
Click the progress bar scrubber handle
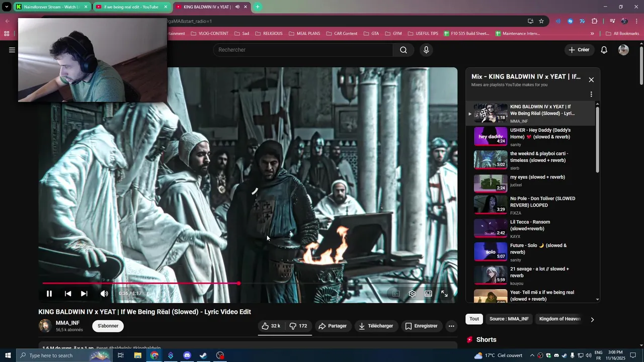point(238,284)
